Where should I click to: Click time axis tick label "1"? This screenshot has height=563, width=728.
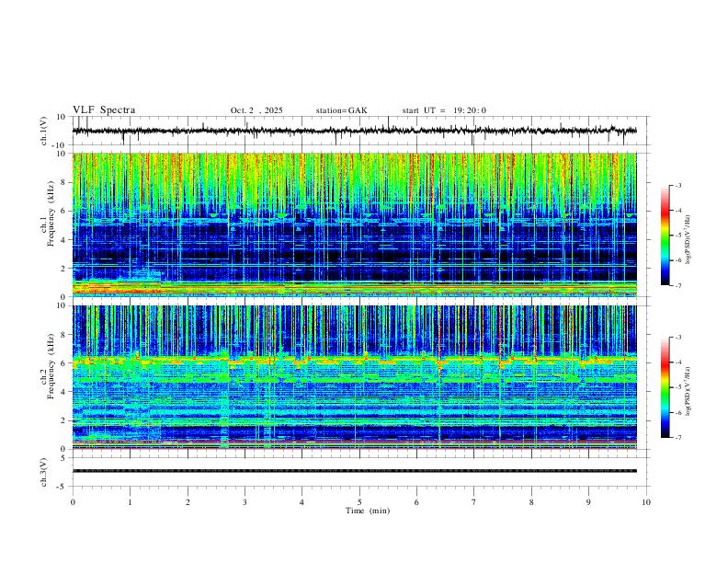click(130, 502)
